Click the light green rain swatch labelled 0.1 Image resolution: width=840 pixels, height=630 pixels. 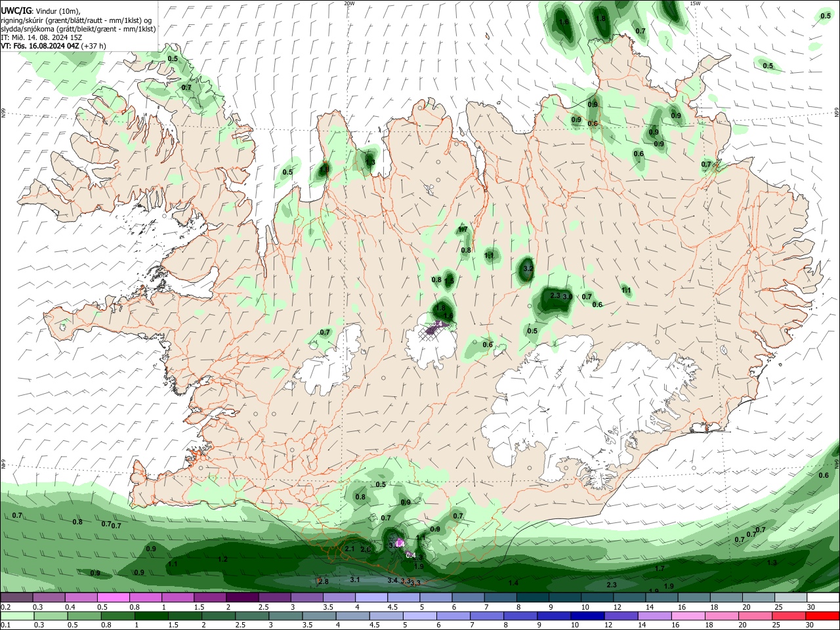[16, 616]
